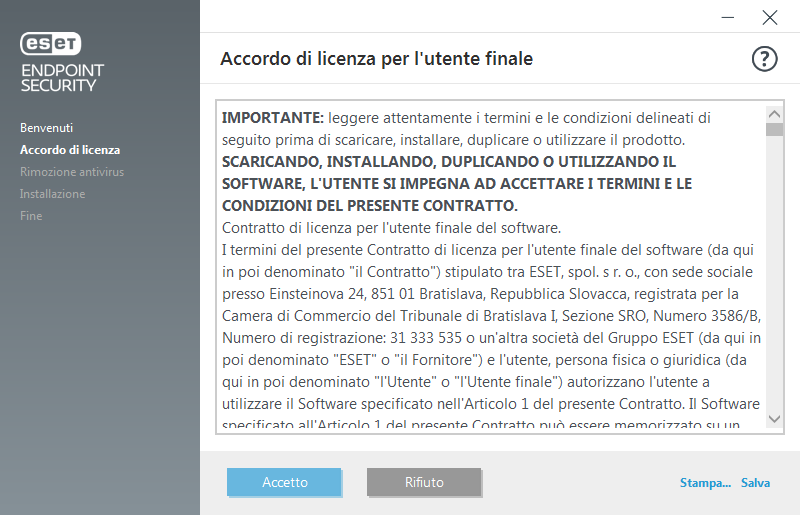The image size is (800, 515).
Task: Select the Installazione step
Action: tap(53, 193)
